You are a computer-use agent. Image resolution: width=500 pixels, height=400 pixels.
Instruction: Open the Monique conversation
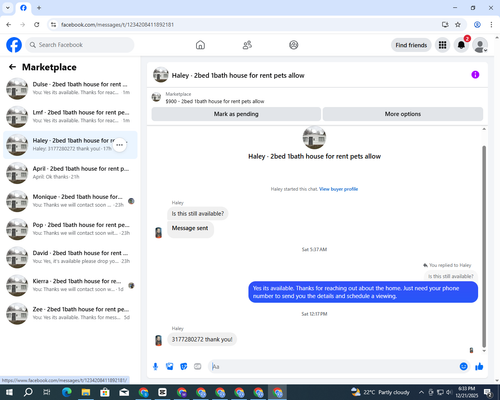coord(70,201)
